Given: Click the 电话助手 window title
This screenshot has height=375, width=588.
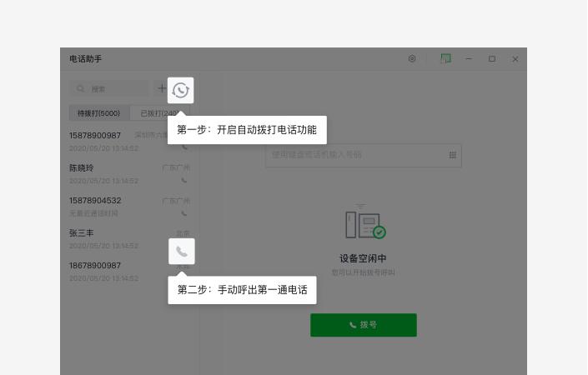Looking at the screenshot, I should click(x=86, y=59).
